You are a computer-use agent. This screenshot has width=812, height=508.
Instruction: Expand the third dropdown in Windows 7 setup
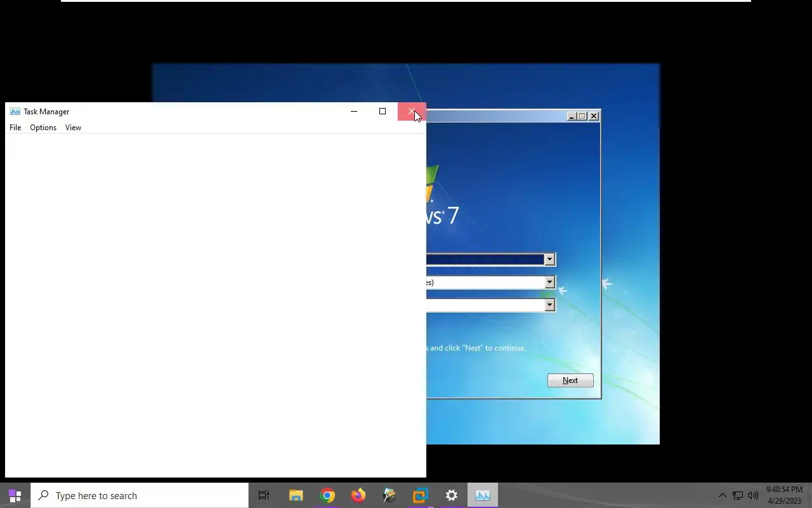(549, 305)
